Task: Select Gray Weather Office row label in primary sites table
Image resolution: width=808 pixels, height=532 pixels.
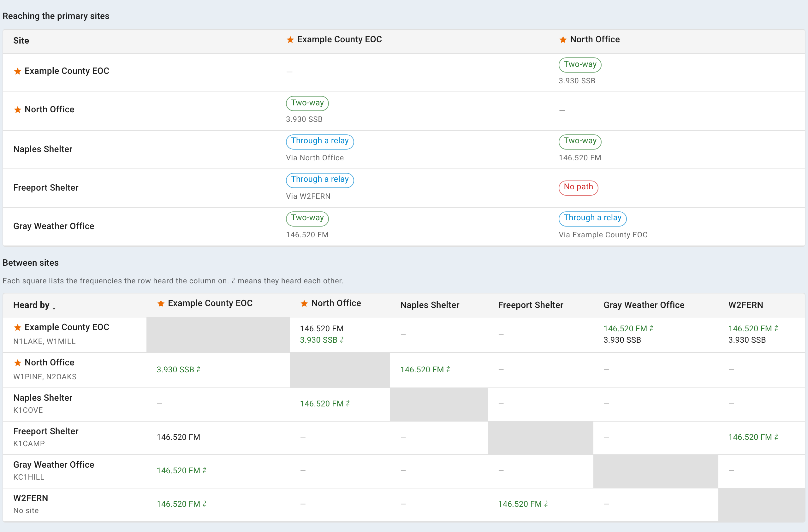Action: click(x=54, y=227)
